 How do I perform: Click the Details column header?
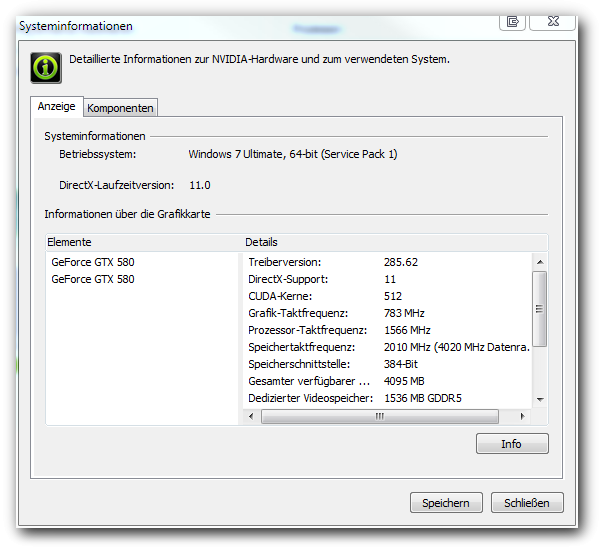tap(396, 242)
